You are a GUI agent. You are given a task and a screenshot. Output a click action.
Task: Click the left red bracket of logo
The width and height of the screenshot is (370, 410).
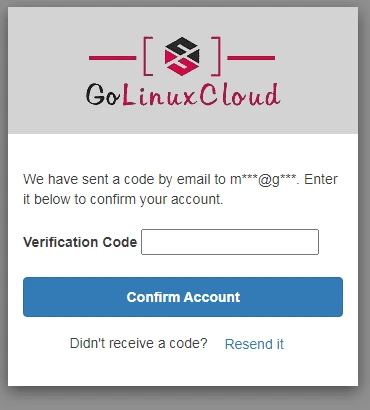tap(148, 56)
